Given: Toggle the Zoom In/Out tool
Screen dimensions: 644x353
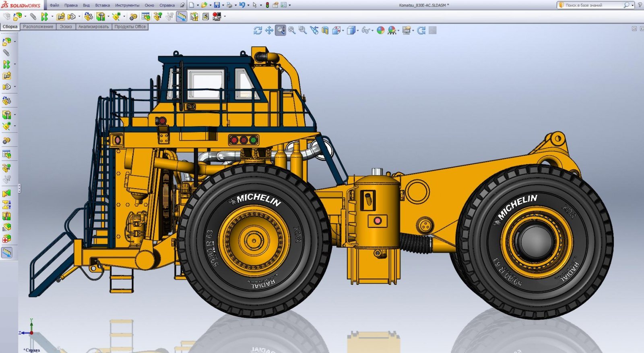Looking at the screenshot, I should click(281, 31).
